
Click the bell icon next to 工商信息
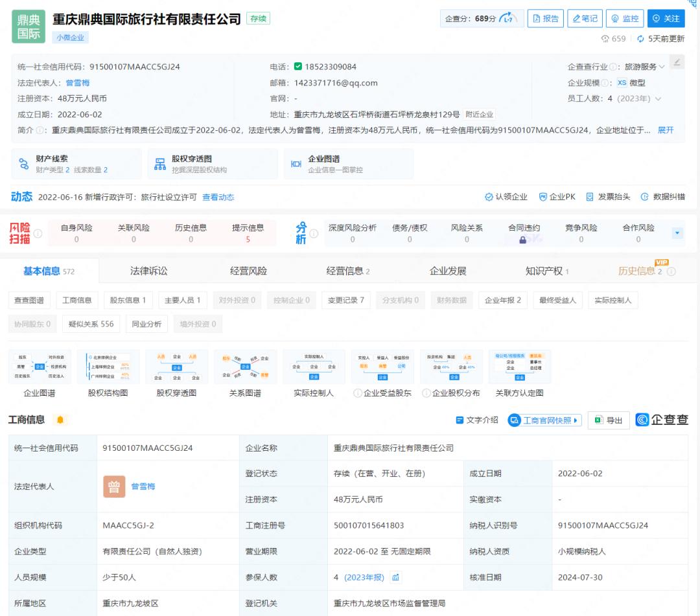[60, 420]
